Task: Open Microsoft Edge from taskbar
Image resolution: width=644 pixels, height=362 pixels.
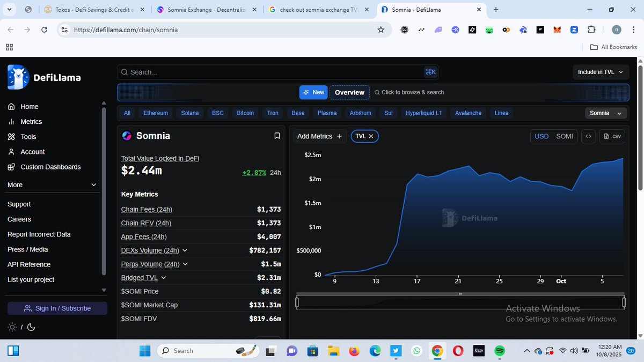Action: click(x=375, y=351)
